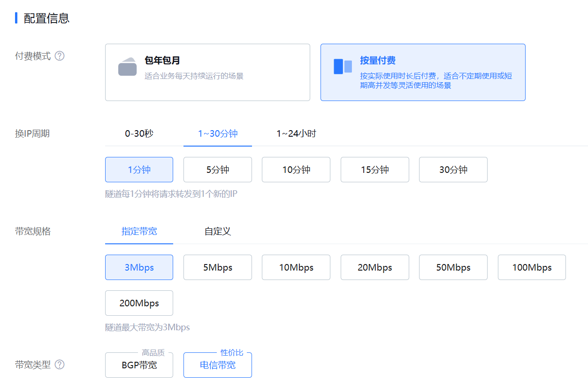Click the 按量付费 blue icon
The image size is (588, 389).
click(343, 67)
